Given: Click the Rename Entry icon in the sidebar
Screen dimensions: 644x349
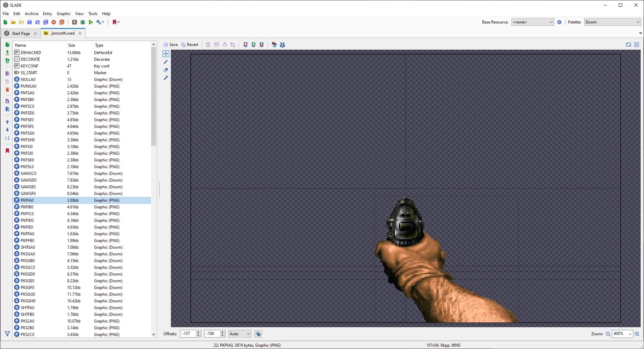Looking at the screenshot, I should tap(7, 73).
